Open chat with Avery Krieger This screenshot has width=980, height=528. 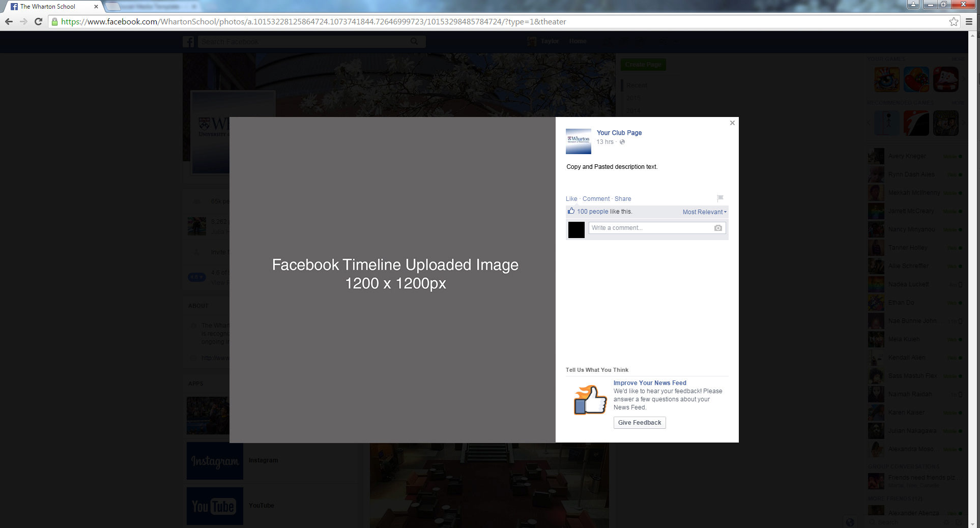pyautogui.click(x=916, y=156)
